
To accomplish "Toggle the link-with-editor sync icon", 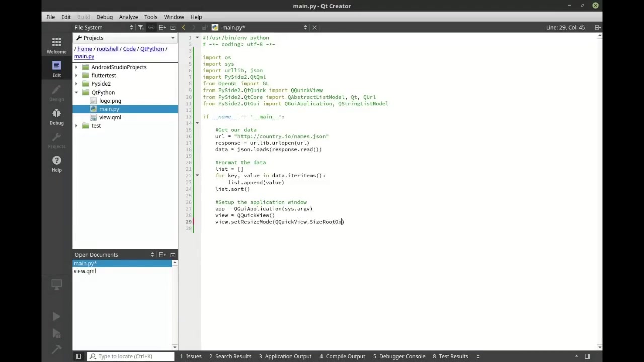I will [151, 27].
